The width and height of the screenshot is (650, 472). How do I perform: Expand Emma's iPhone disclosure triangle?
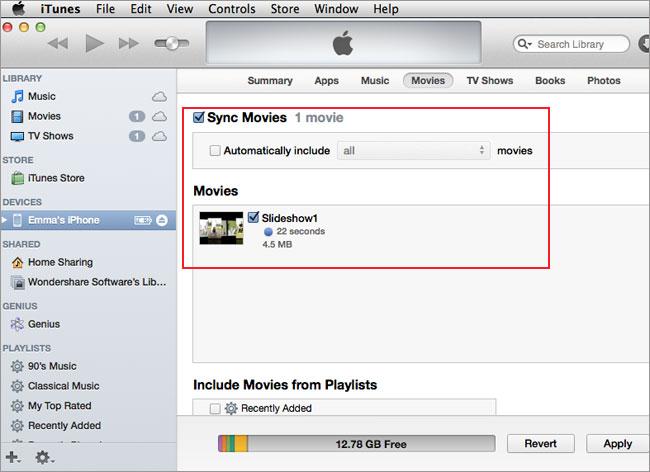coord(5,220)
